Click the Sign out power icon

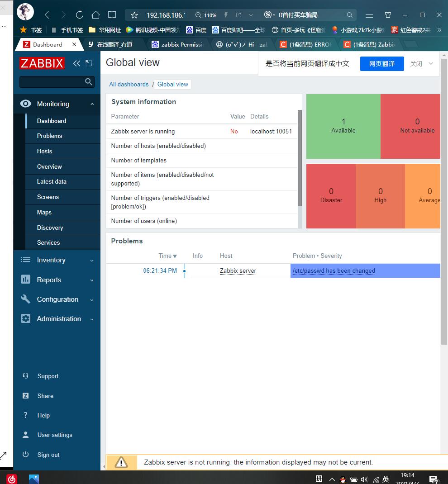[26, 454]
